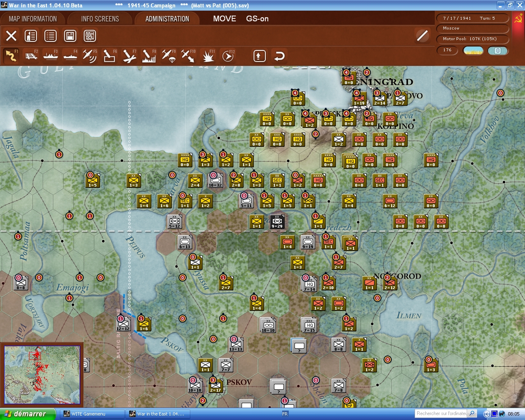Click the minimap overview thumbnail
525x420 pixels.
[x=42, y=375]
